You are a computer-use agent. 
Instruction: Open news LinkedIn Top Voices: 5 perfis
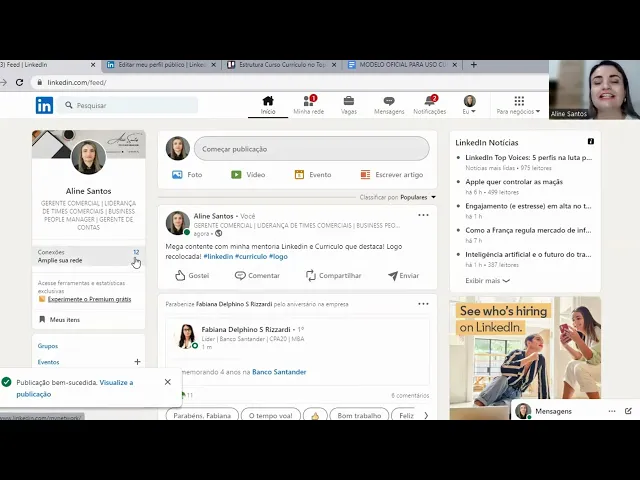(529, 158)
